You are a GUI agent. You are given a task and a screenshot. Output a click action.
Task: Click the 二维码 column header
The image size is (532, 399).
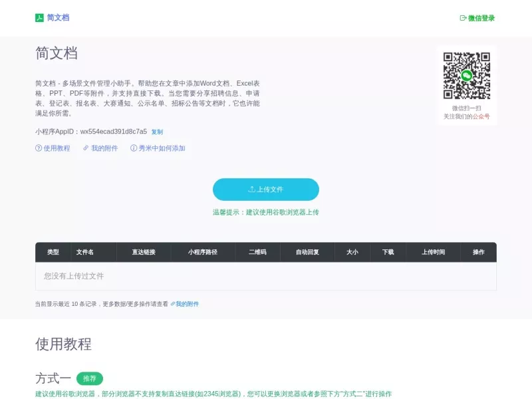pyautogui.click(x=257, y=252)
